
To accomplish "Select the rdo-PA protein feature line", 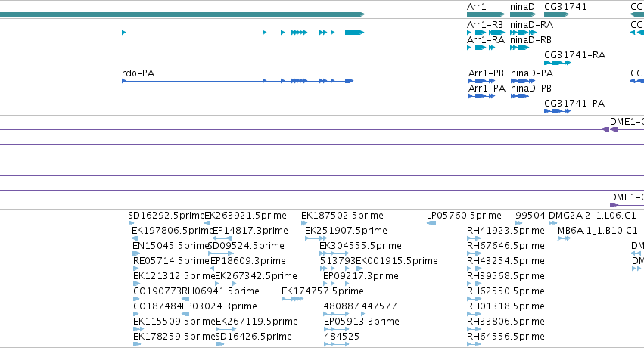I will pos(238,81).
